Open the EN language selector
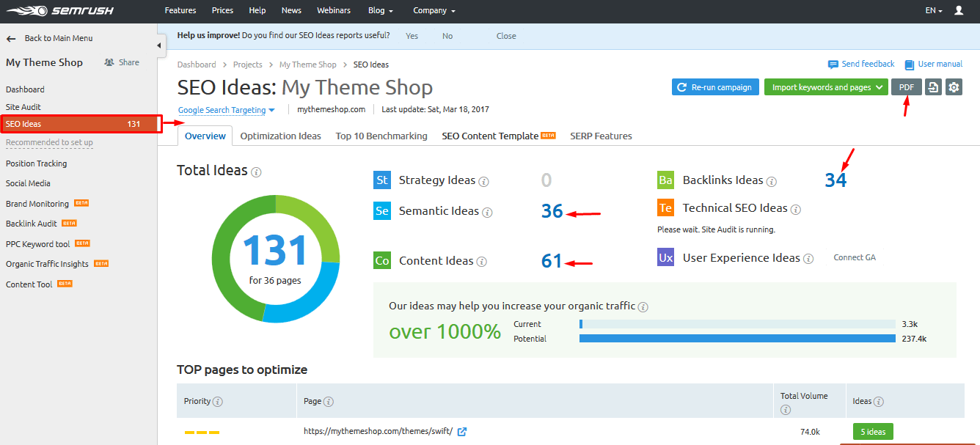Viewport: 980px width, 445px height. point(934,11)
